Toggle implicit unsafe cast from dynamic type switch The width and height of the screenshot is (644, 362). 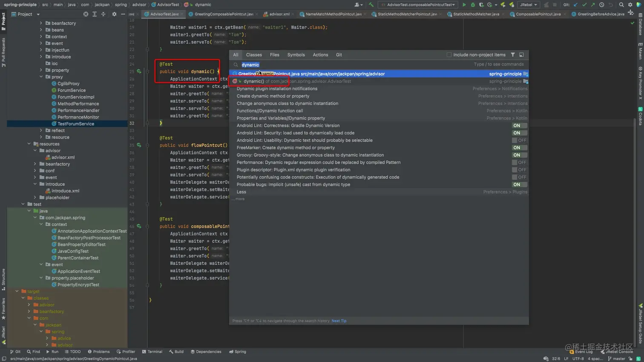(519, 185)
